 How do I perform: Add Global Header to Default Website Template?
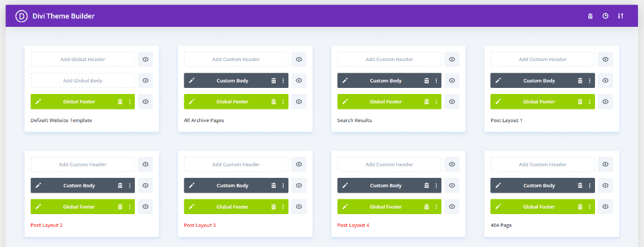click(x=83, y=59)
